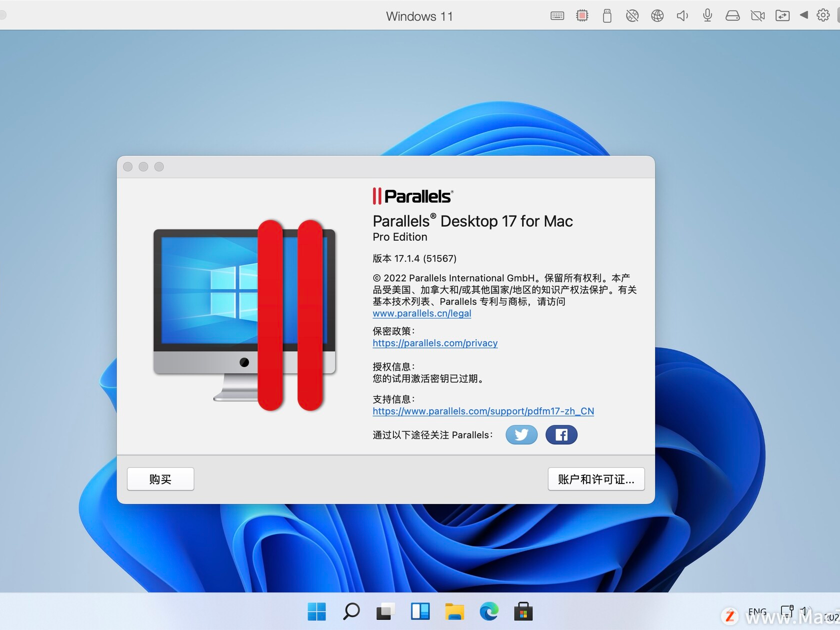This screenshot has width=840, height=630.
Task: Open 账户和许可证 from the About dialog
Action: 595,478
